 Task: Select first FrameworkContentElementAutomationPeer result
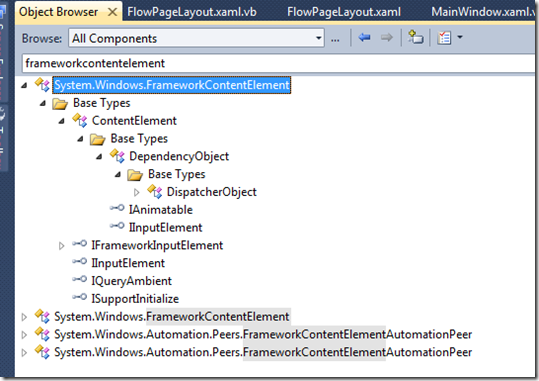[x=263, y=335]
